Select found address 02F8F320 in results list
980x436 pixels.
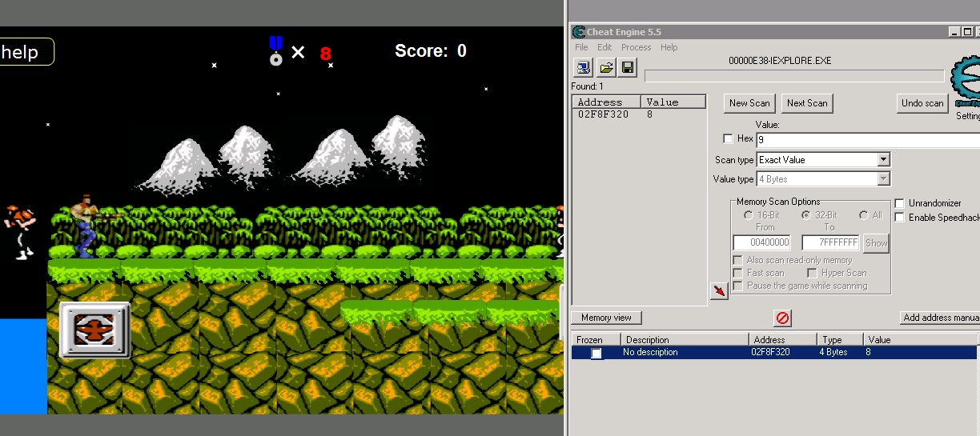pos(603,114)
